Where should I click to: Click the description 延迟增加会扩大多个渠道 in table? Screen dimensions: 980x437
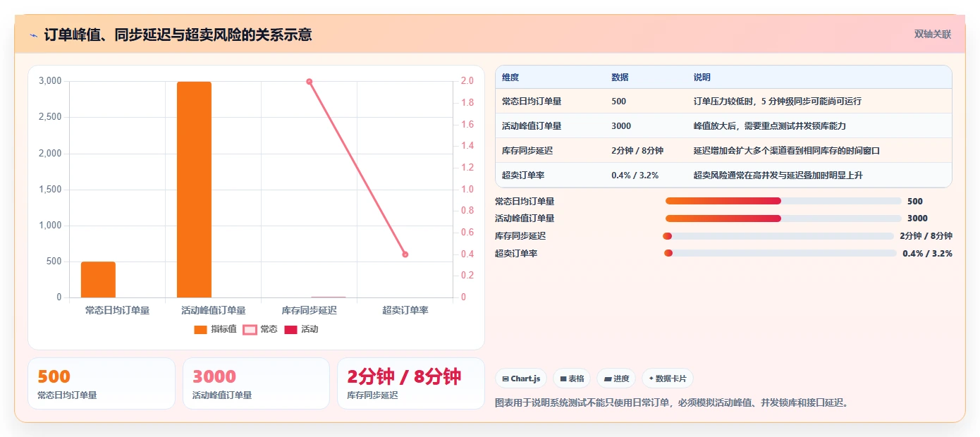(787, 151)
